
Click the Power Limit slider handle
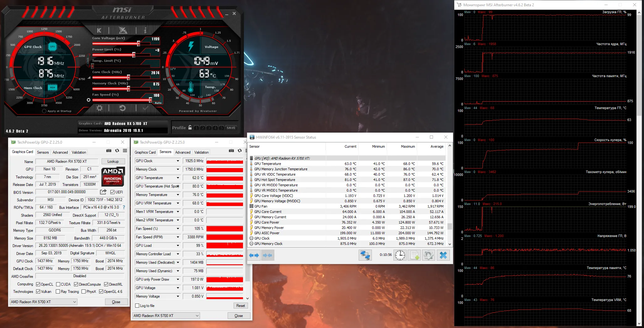click(x=134, y=55)
